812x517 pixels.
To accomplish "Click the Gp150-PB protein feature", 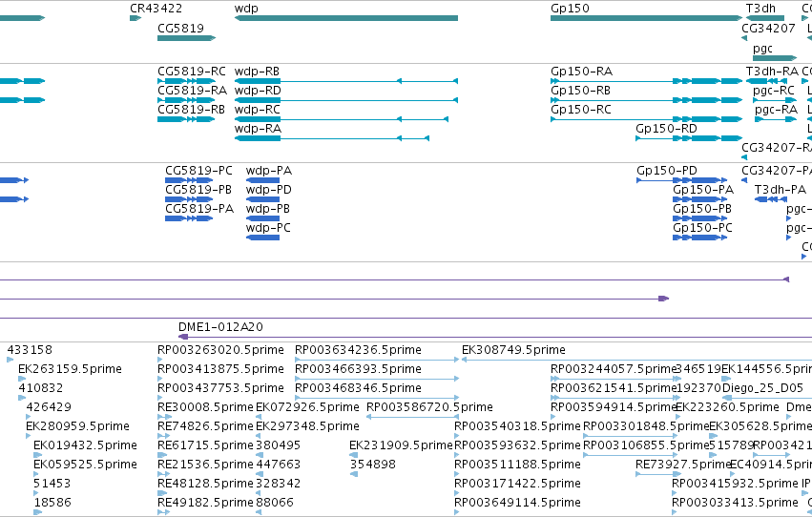I will 699,218.
